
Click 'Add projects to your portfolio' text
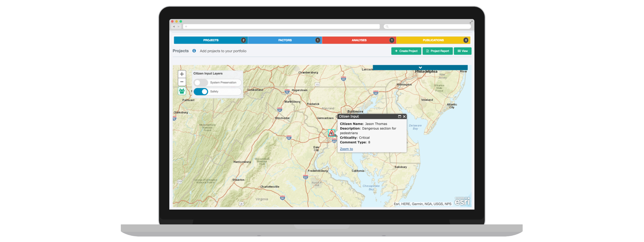223,51
